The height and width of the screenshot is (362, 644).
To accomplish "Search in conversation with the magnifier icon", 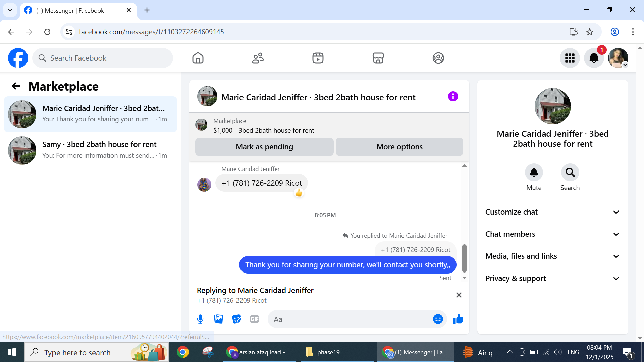I will (x=570, y=172).
